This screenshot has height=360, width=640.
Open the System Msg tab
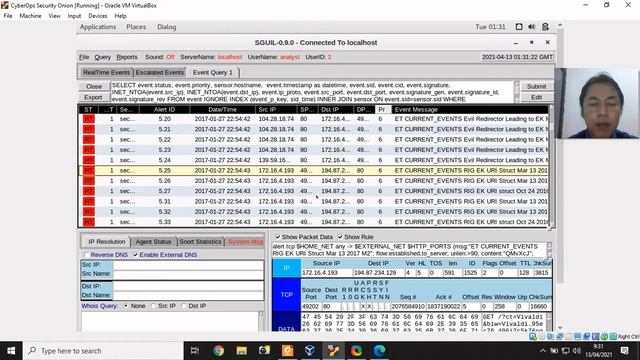245,242
